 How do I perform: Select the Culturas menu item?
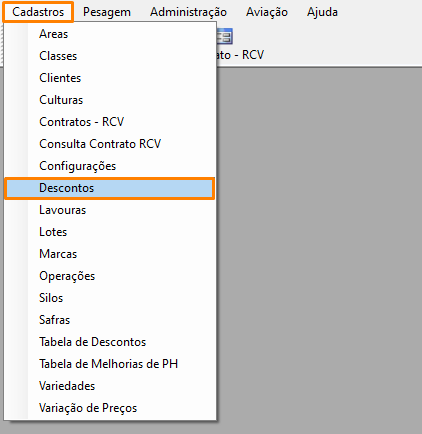[x=110, y=100]
